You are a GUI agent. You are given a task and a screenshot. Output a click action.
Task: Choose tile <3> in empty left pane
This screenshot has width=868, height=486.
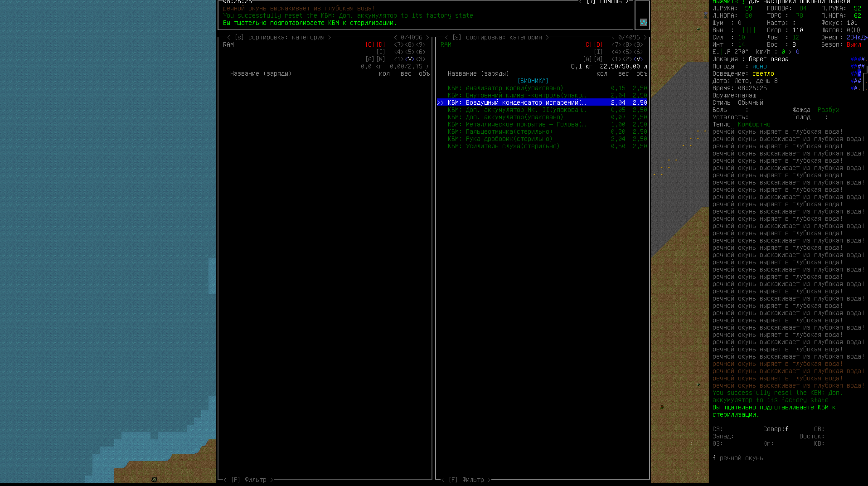(421, 59)
